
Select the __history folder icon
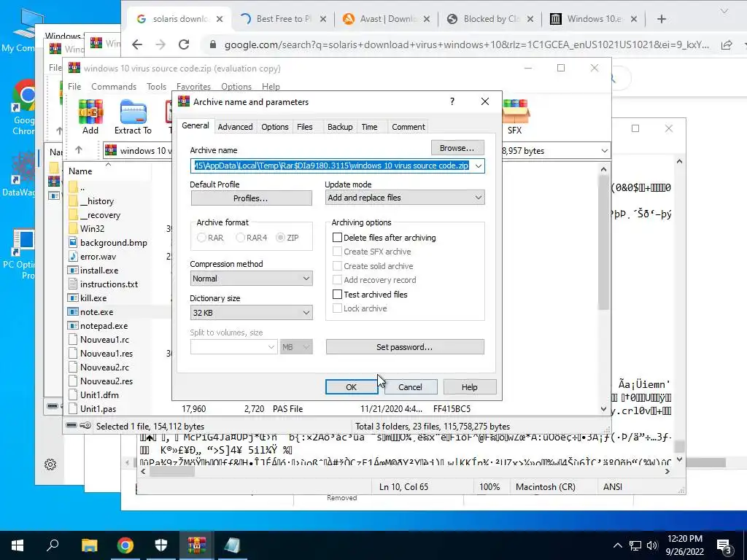click(x=73, y=201)
